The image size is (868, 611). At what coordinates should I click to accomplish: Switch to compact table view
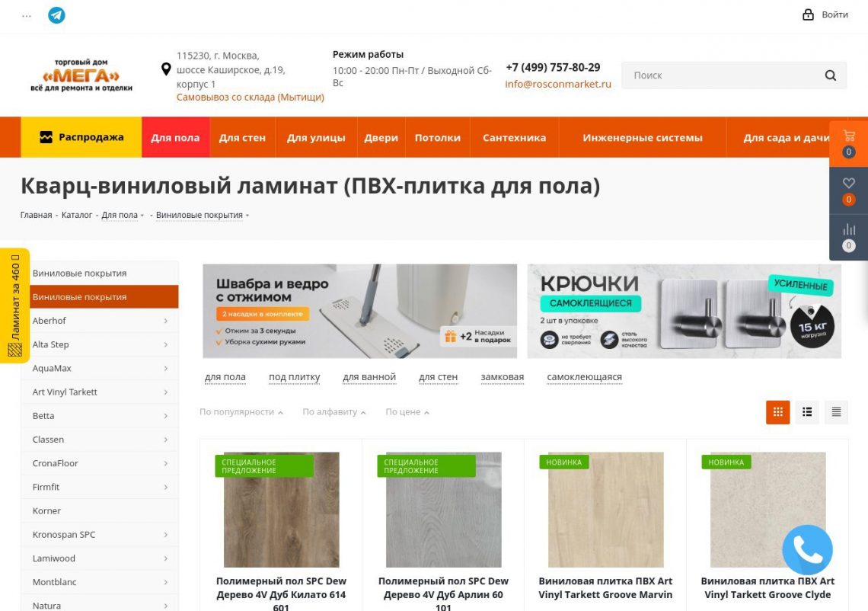tap(836, 411)
